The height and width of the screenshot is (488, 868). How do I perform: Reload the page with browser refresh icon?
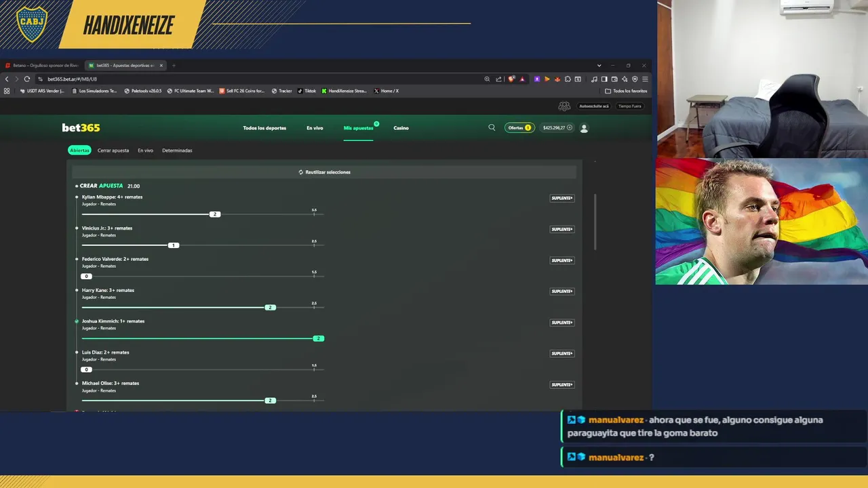(x=26, y=79)
